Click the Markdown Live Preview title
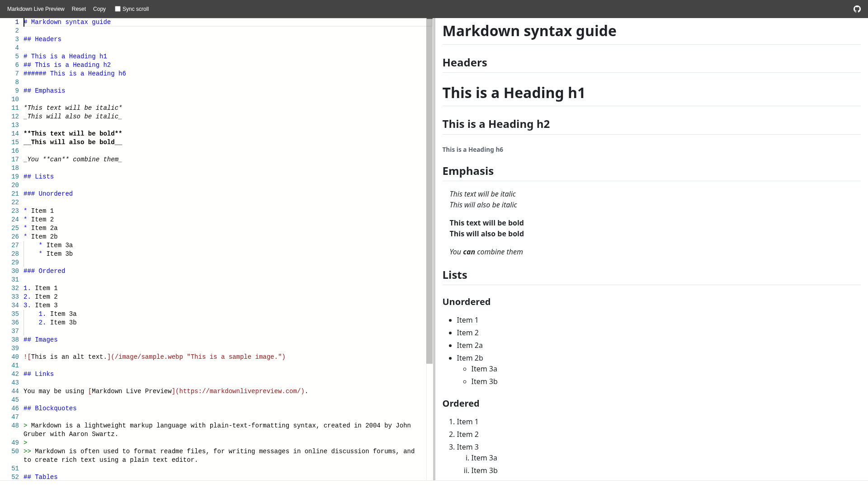The image size is (868, 488). point(35,9)
